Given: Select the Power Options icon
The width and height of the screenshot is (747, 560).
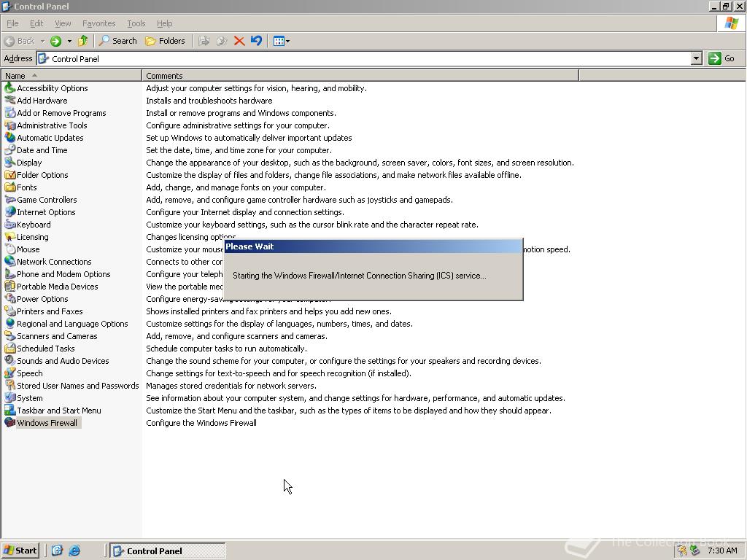Looking at the screenshot, I should tap(9, 298).
